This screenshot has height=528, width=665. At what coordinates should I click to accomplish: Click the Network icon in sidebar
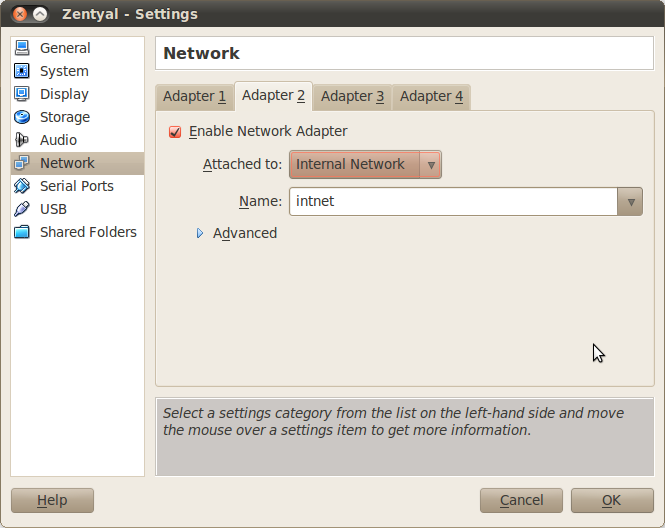pyautogui.click(x=21, y=163)
